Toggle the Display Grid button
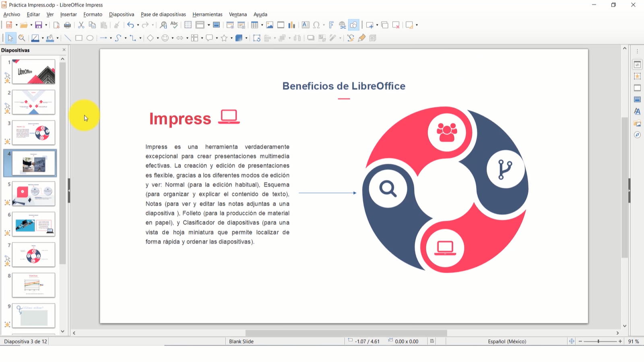 coord(188,25)
